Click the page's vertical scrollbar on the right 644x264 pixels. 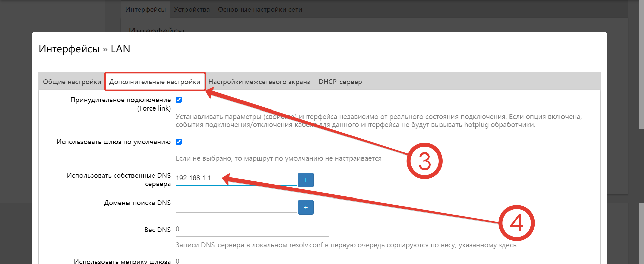(641, 67)
